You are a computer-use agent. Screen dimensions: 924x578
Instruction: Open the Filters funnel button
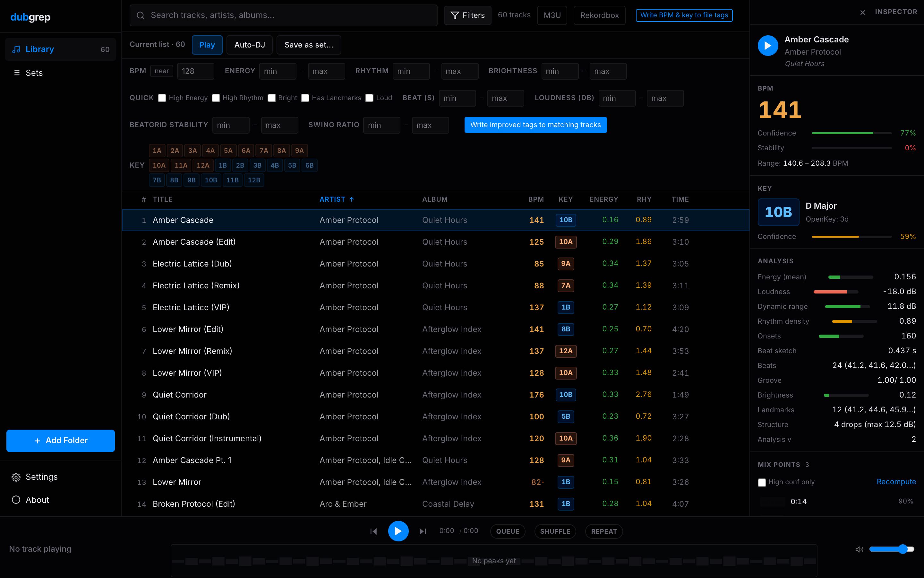[467, 15]
